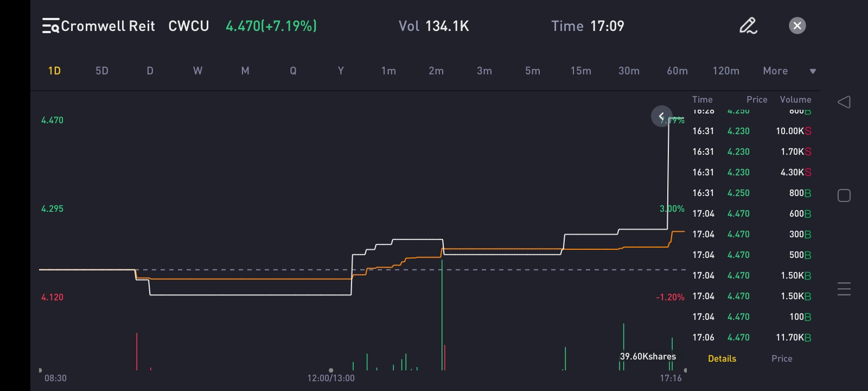Switch to 60m interval
Viewport: 868px width, 391px height.
point(677,71)
